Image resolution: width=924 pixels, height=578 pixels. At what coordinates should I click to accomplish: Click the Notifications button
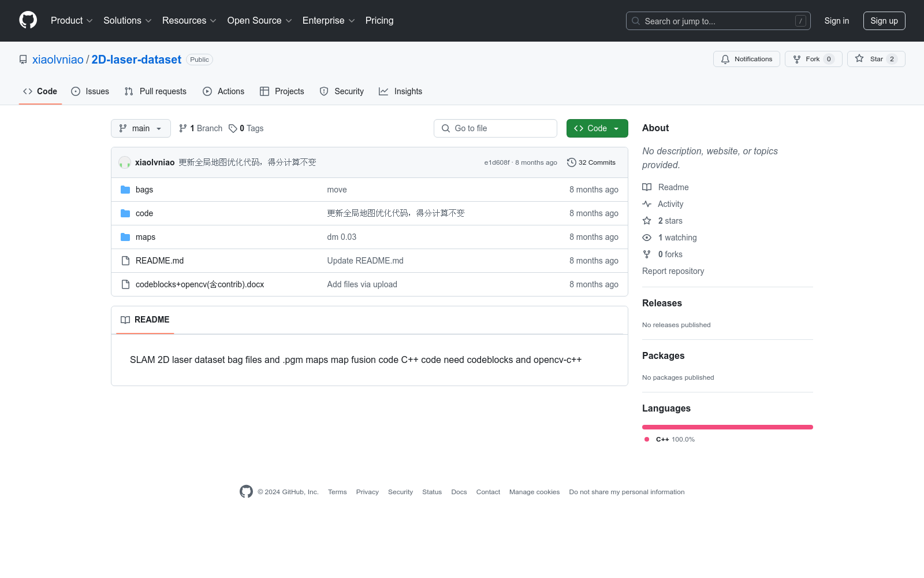click(747, 59)
